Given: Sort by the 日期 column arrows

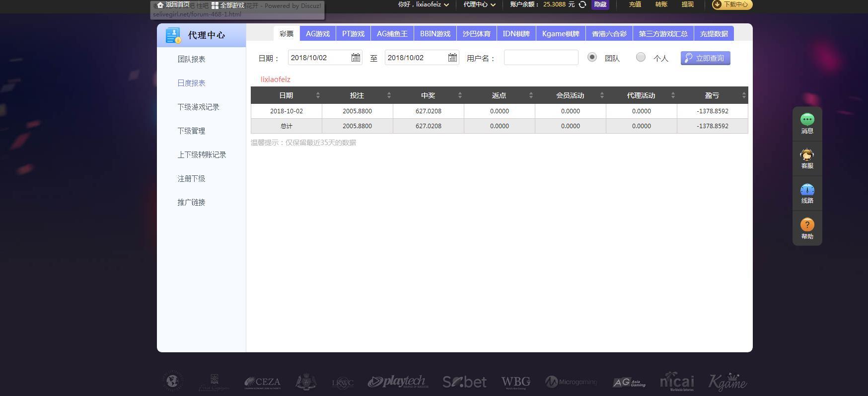Looking at the screenshot, I should tap(318, 95).
